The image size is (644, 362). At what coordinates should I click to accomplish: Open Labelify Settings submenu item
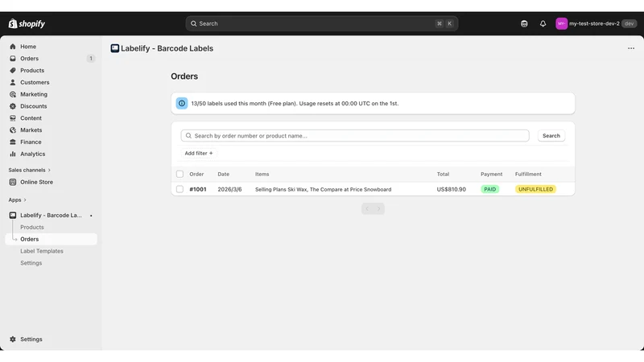coord(31,263)
